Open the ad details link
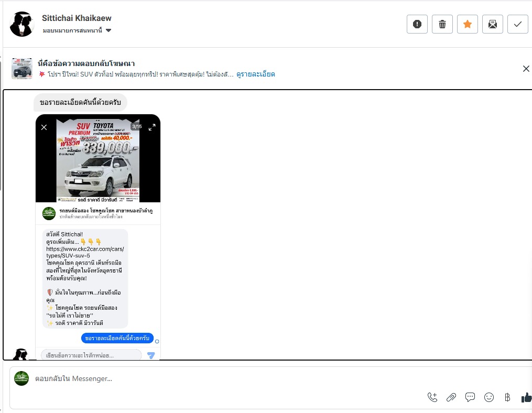 [x=255, y=74]
